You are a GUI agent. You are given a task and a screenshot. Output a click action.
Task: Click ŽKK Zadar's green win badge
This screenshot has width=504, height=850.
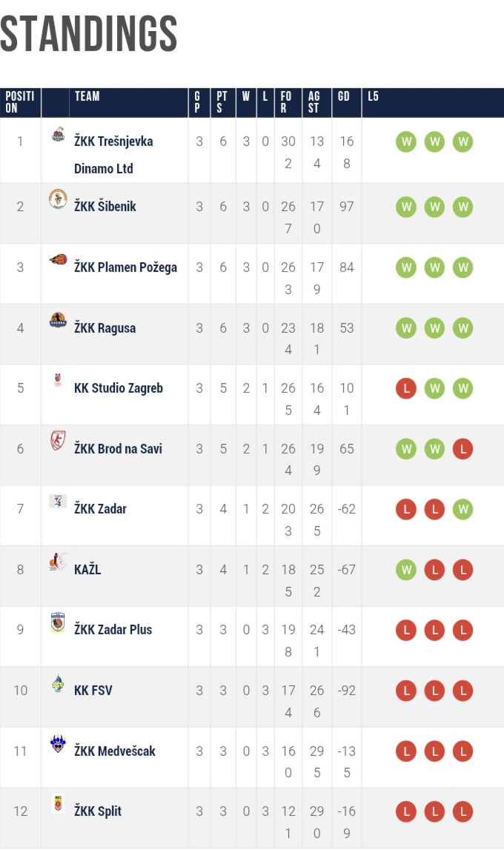[x=462, y=509]
